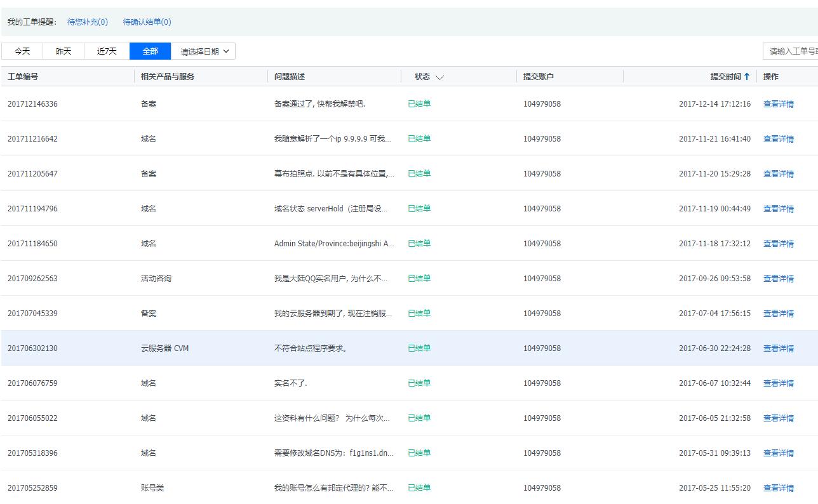View details for ticket 201706055022
This screenshot has height=504, width=818.
[779, 418]
